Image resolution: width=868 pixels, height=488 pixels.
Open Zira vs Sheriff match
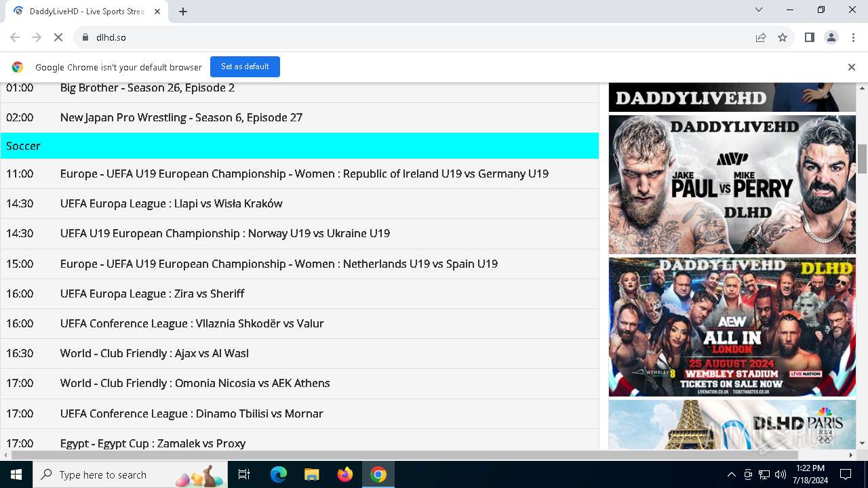(152, 293)
